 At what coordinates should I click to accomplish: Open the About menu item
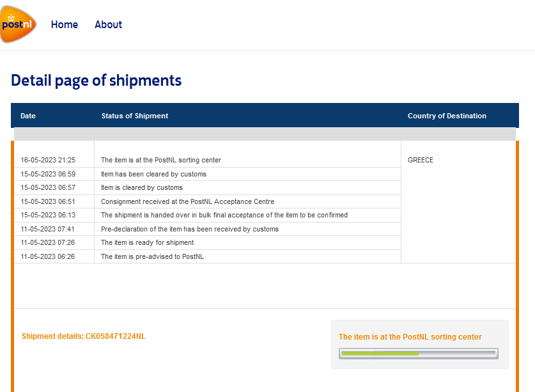tap(108, 24)
